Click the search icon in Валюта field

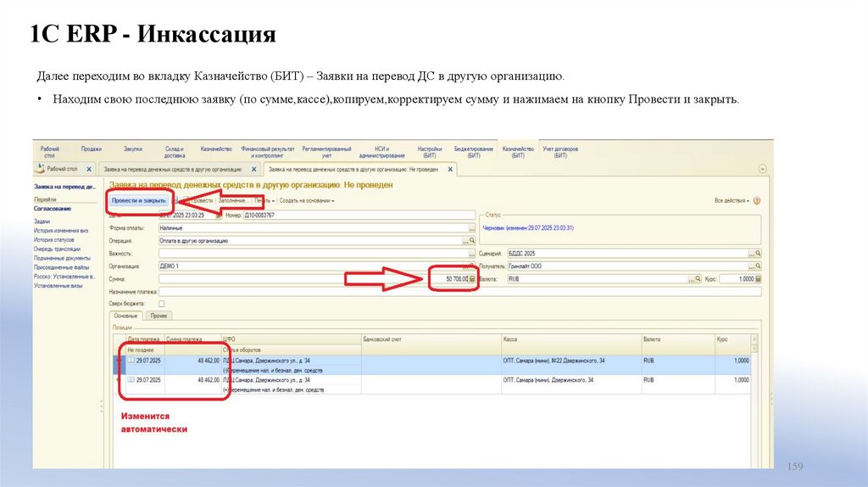(x=698, y=279)
